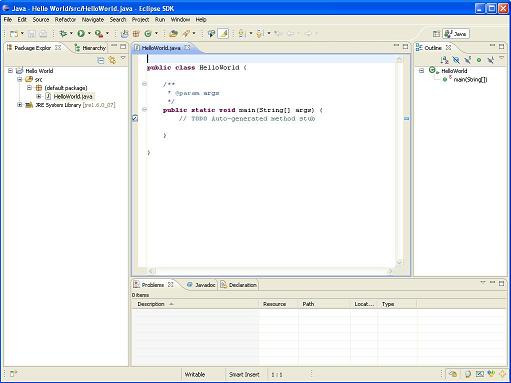Expand the JRE System Library node
Viewport: 511px width, 383px height.
tap(20, 105)
